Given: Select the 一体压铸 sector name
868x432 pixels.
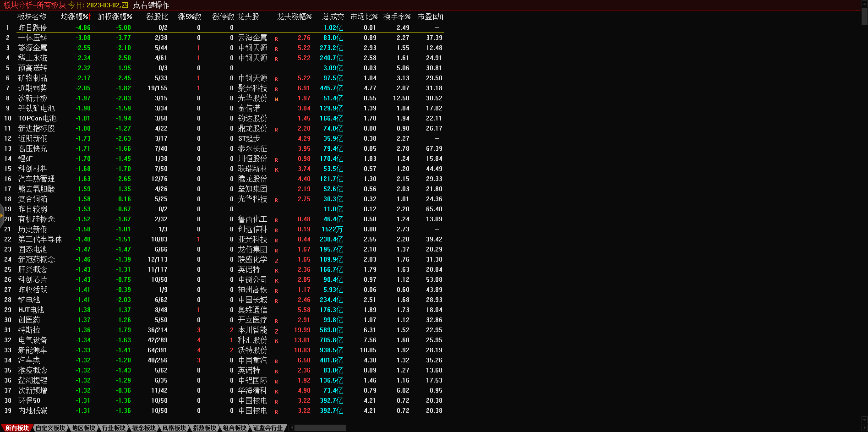Looking at the screenshot, I should [x=33, y=38].
